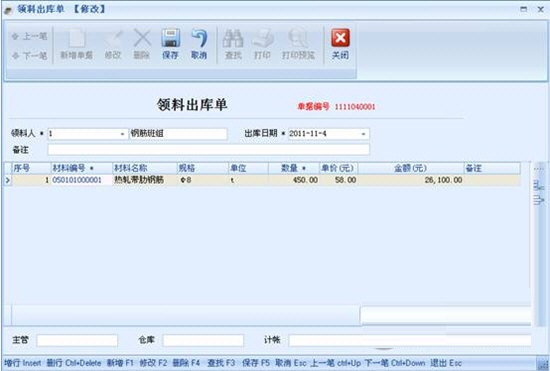Sort by 序号 column header
The image size is (550, 371).
tap(31, 168)
